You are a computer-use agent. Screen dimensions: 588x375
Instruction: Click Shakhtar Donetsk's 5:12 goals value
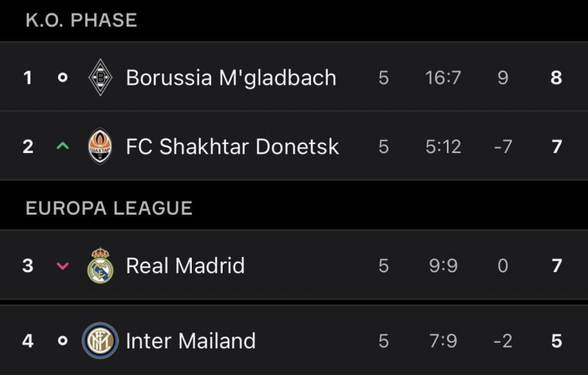443,146
